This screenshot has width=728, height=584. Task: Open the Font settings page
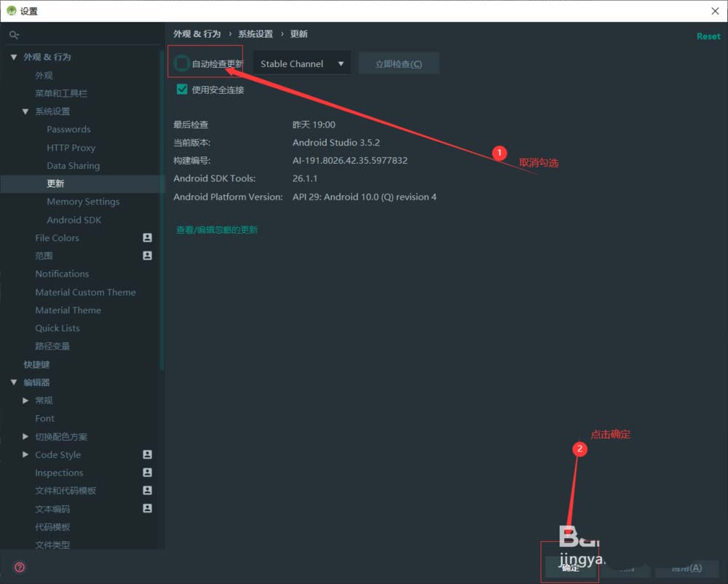click(x=44, y=418)
